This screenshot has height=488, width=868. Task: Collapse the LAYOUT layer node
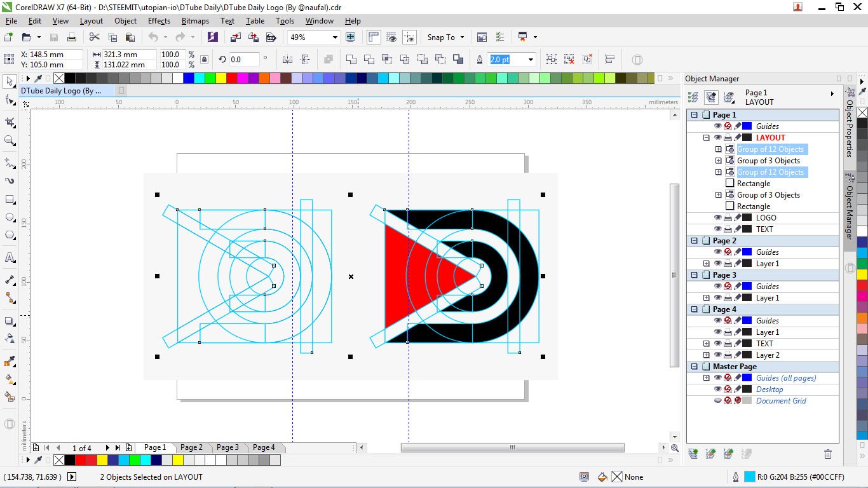coord(706,138)
